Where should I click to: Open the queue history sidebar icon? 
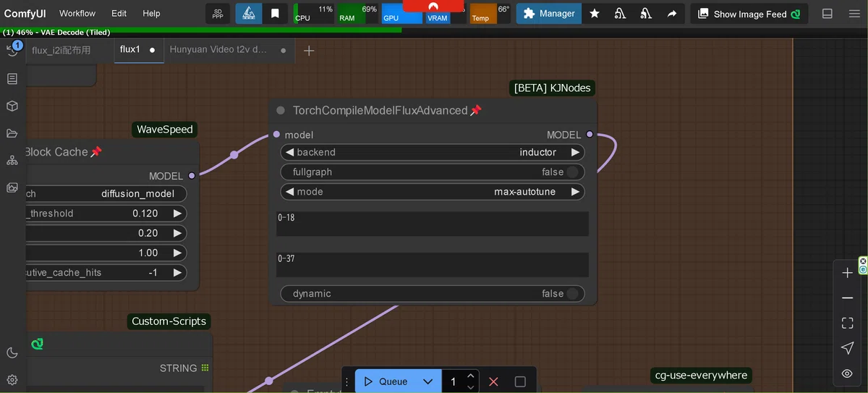[12, 50]
